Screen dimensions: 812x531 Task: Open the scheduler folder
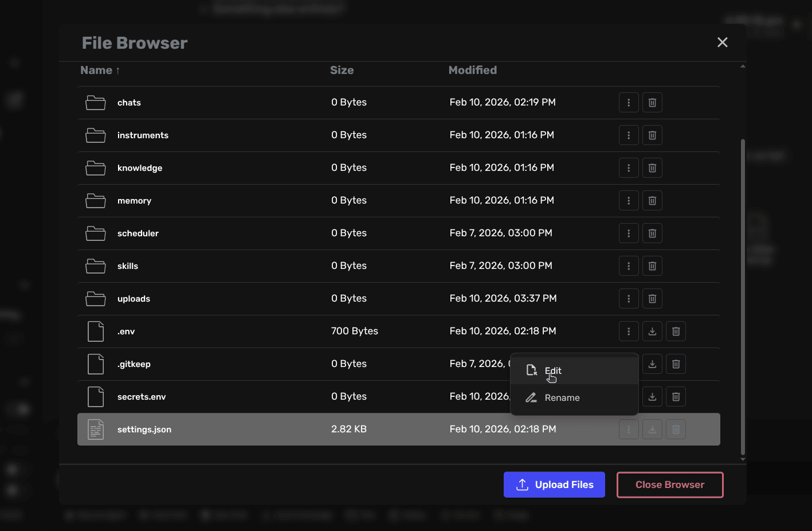tap(138, 233)
